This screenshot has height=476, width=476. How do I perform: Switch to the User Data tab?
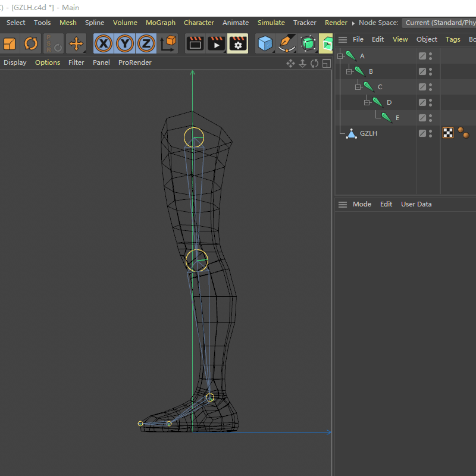(416, 204)
